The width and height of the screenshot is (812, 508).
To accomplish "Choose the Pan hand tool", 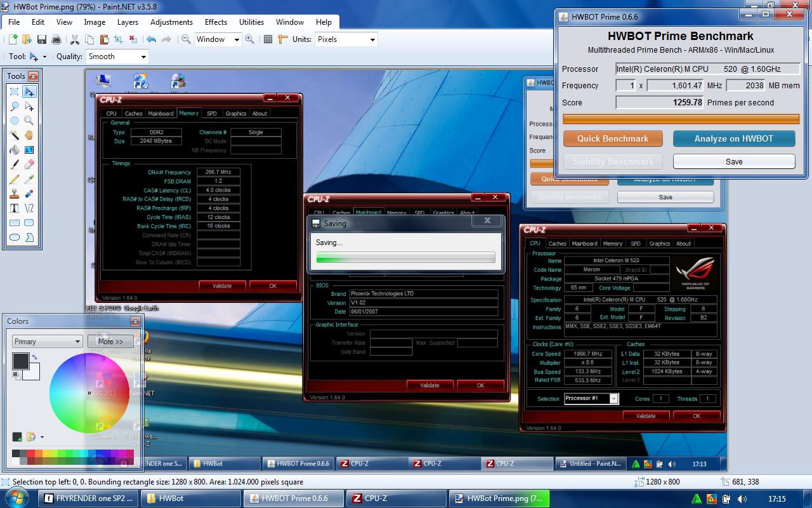I will (x=29, y=135).
